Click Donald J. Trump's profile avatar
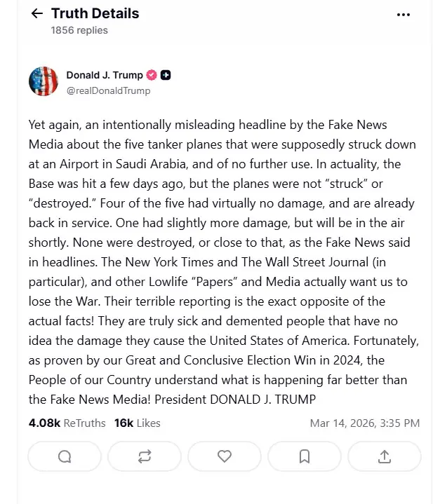Screen dimensions: 440x504 coord(44,81)
